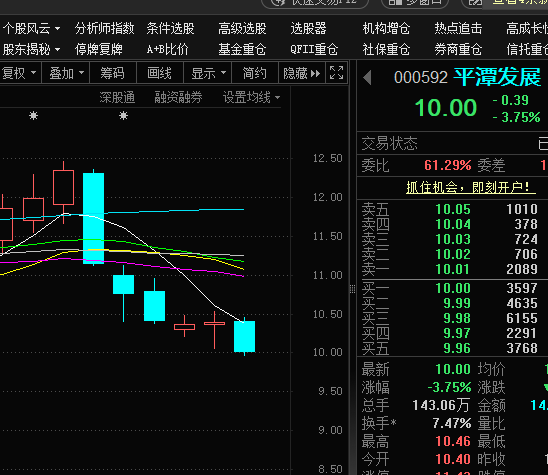Click the latest cyan candlestick near 10.00
Viewport: 548px width, 475px height.
[x=244, y=336]
